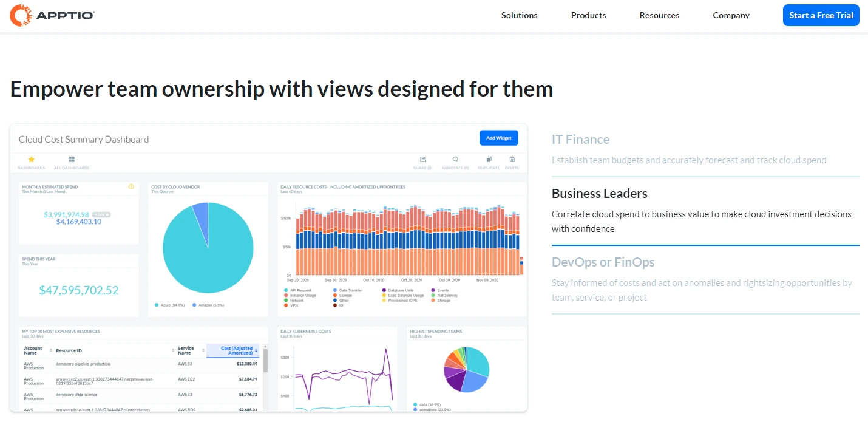Image resolution: width=868 pixels, height=425 pixels.
Task: Open the Solutions menu
Action: coord(519,15)
